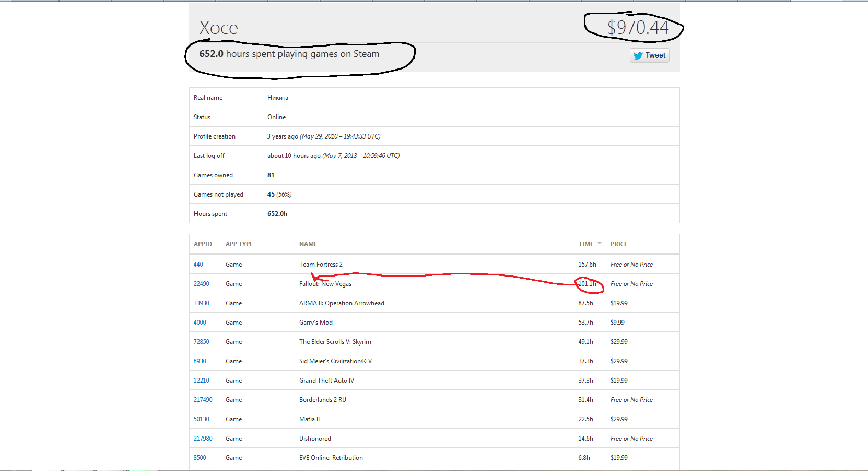Click the profile creation date value
The width and height of the screenshot is (868, 471).
(x=324, y=136)
